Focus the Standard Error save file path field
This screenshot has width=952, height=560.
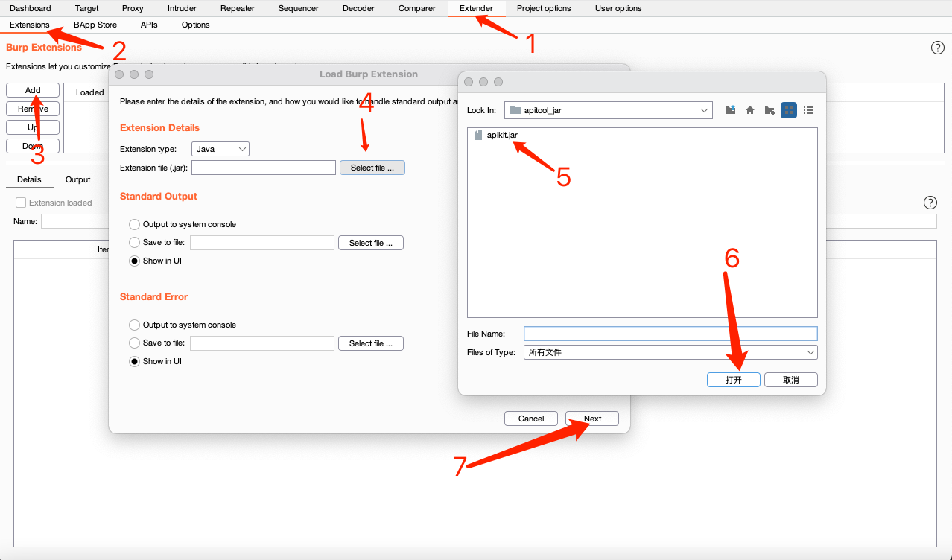pos(262,343)
